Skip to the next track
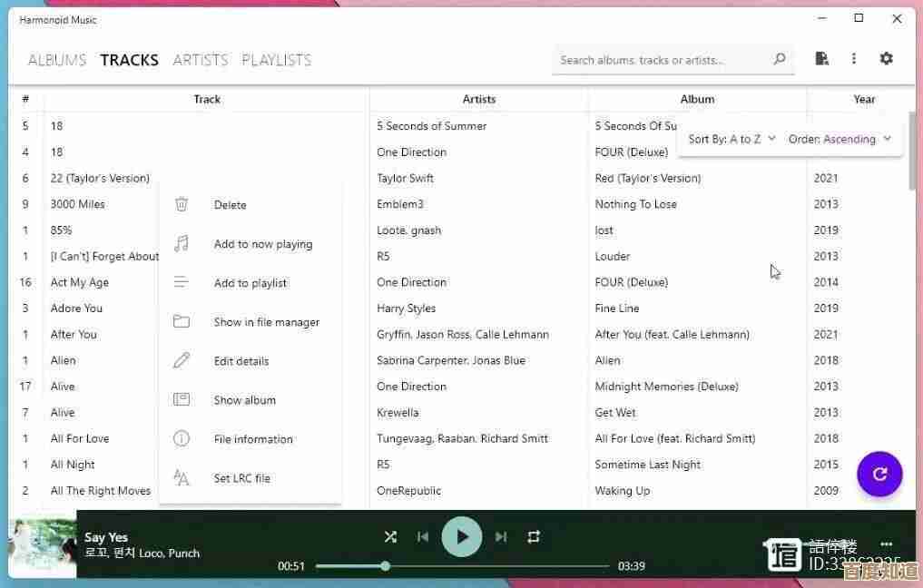The width and height of the screenshot is (923, 588). [501, 536]
